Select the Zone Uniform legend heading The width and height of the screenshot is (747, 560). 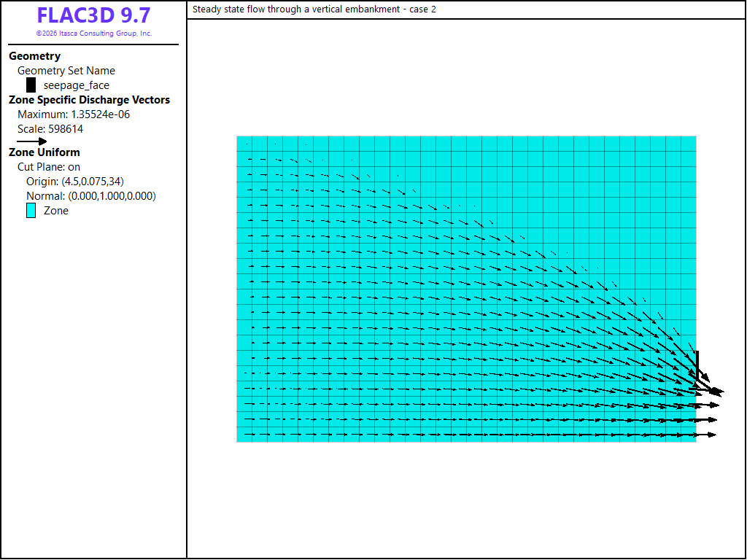tap(44, 152)
